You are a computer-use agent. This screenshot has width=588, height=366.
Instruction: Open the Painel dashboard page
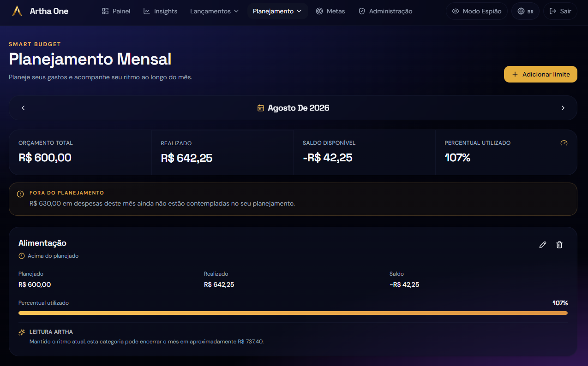coord(116,11)
